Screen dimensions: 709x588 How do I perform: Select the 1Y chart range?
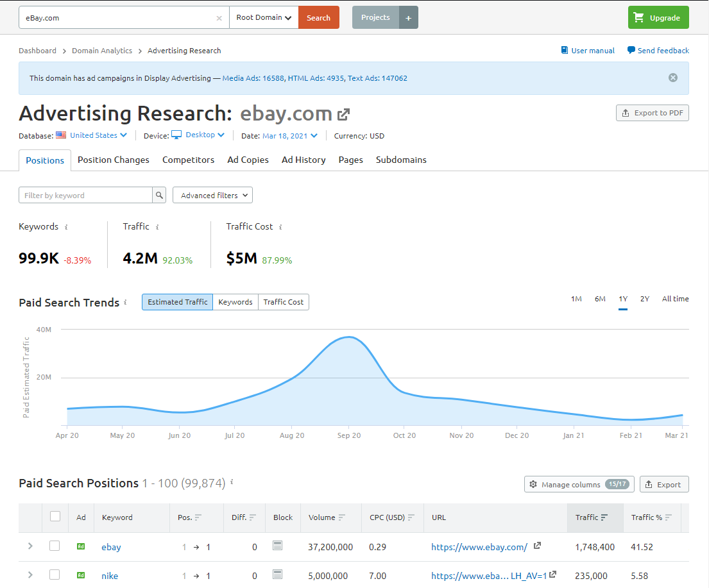click(623, 299)
